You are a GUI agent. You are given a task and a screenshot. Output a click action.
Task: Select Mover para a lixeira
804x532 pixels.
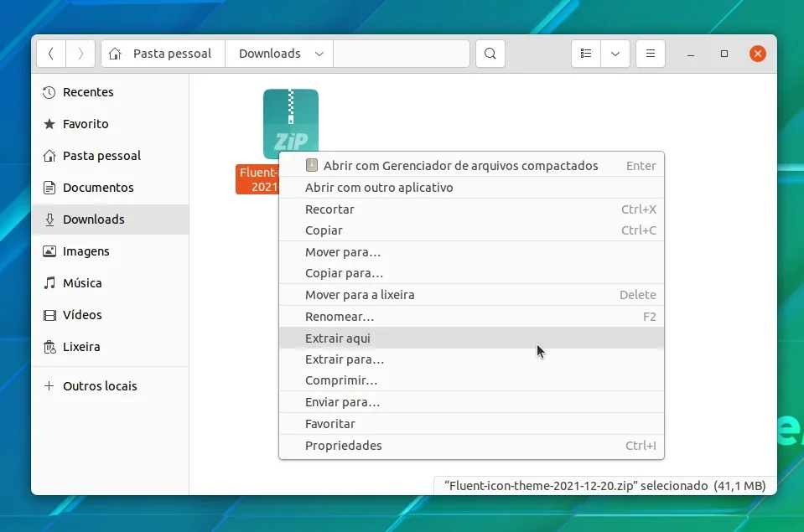471,295
